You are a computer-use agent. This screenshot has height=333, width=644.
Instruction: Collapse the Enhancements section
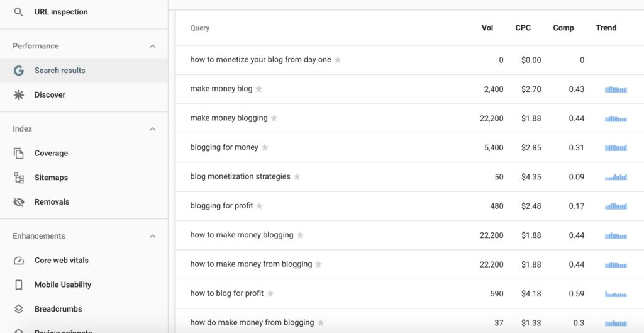point(152,237)
